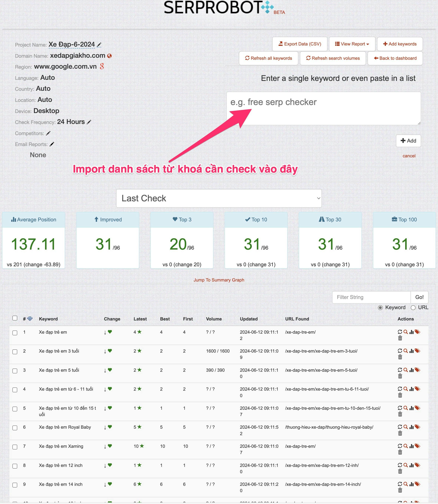Open search magnifier for 'Xe đạp trẻ em 3 tuổi'

tap(406, 351)
